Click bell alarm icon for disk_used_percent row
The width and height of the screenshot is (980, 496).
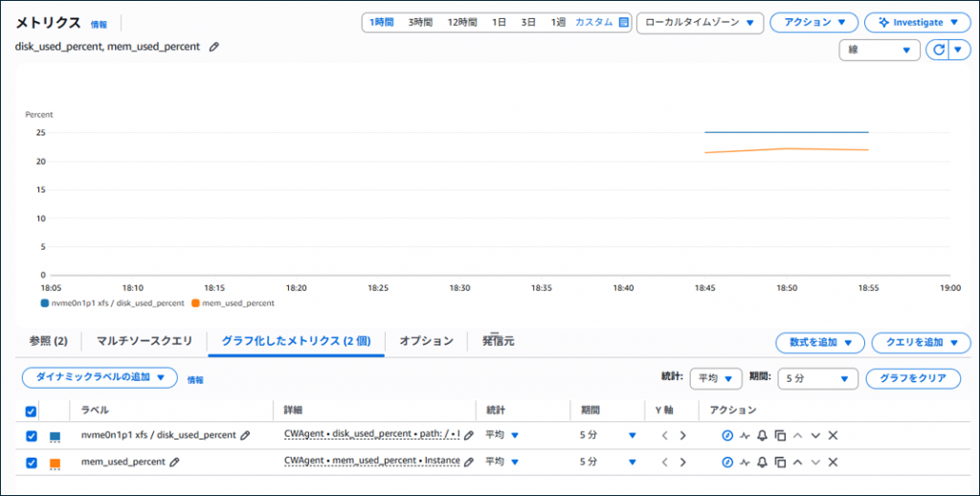(x=762, y=436)
